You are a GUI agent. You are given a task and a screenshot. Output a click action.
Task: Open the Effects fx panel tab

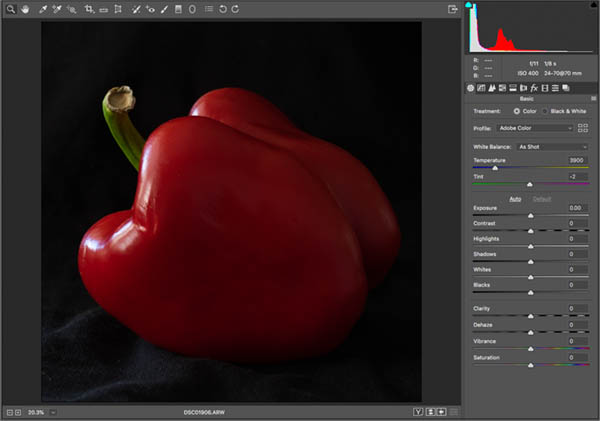pyautogui.click(x=534, y=88)
